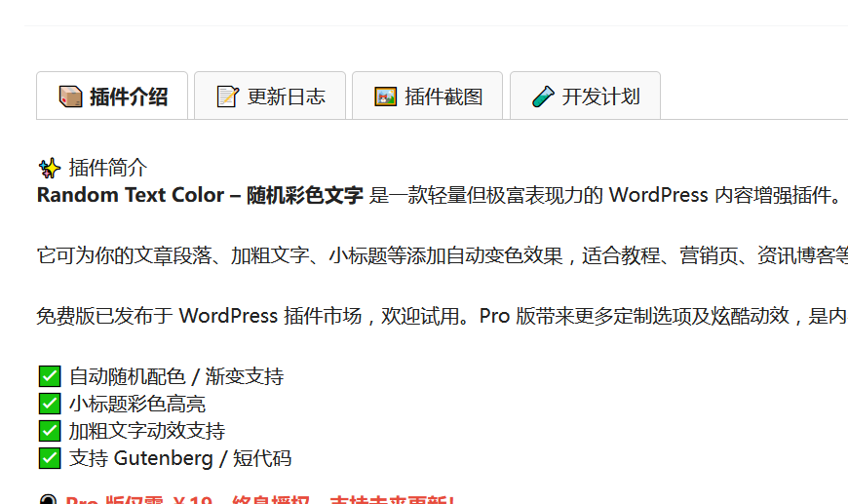Click the test tube icon on 开发计划 tab
Viewport: 848px width, 504px height.
tap(543, 97)
